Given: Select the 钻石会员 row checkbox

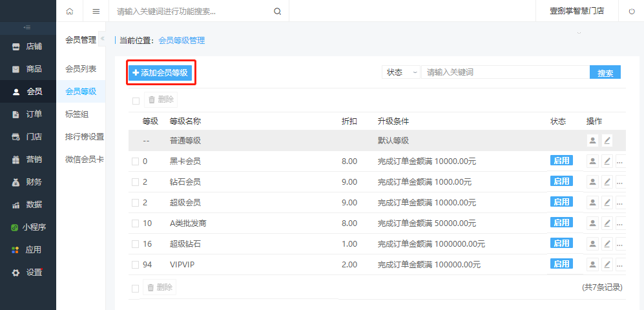Looking at the screenshot, I should point(135,182).
